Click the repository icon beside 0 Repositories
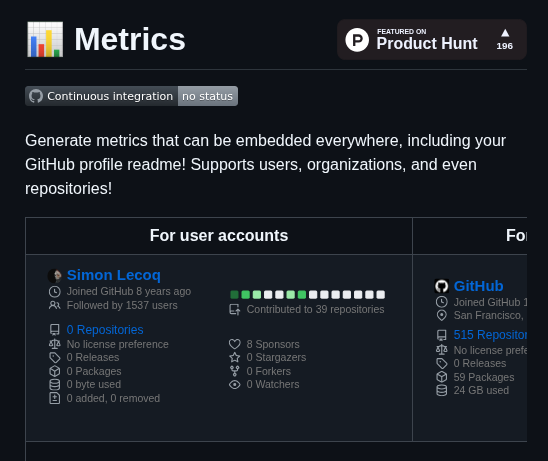This screenshot has width=548, height=461. tap(55, 330)
